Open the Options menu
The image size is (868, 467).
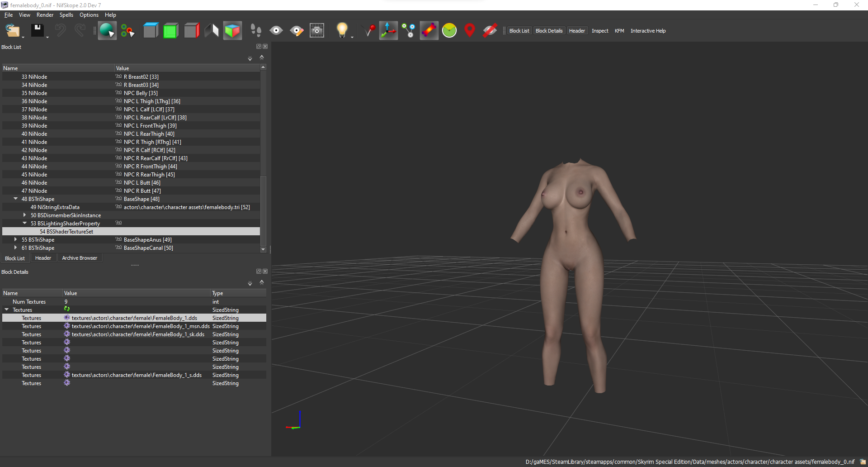89,15
